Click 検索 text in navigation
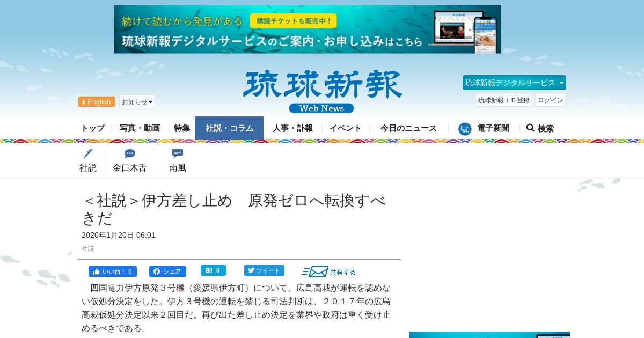The image size is (644, 338). tap(546, 128)
